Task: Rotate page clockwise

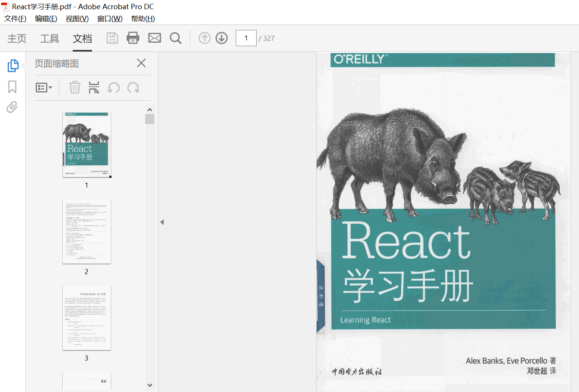Action: (x=133, y=88)
